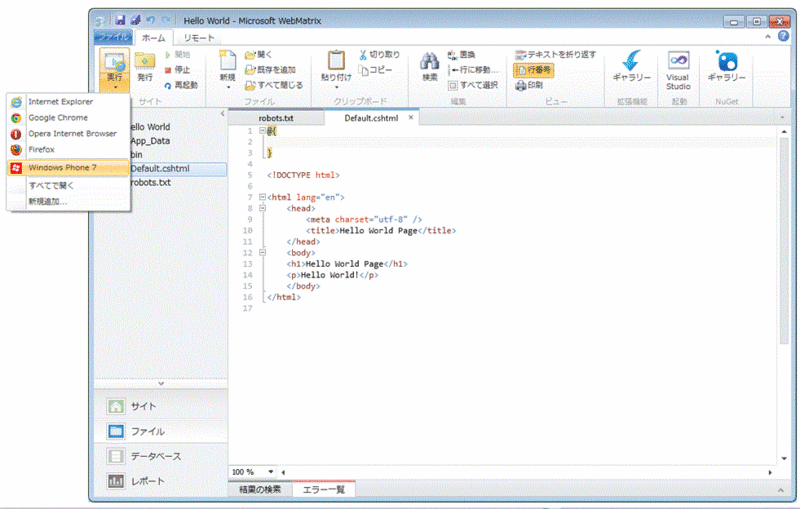Click the 貼り付け (Paste) clipboard icon
The height and width of the screenshot is (509, 800).
(336, 61)
